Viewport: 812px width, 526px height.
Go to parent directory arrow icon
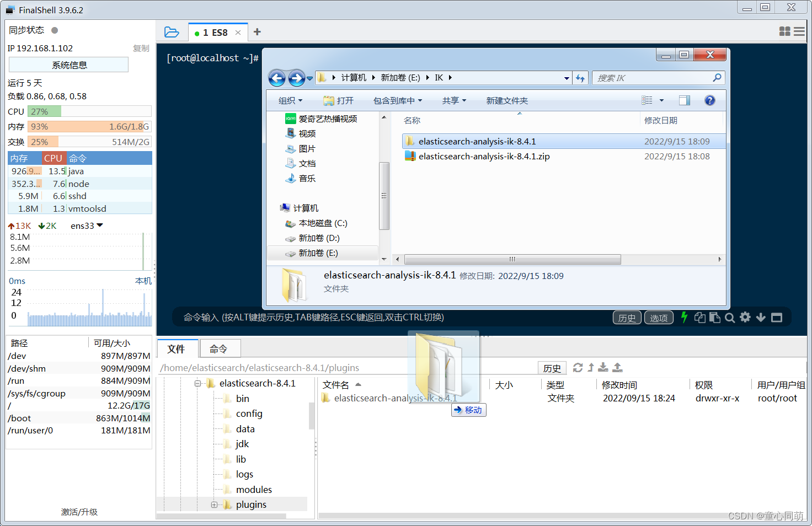591,367
